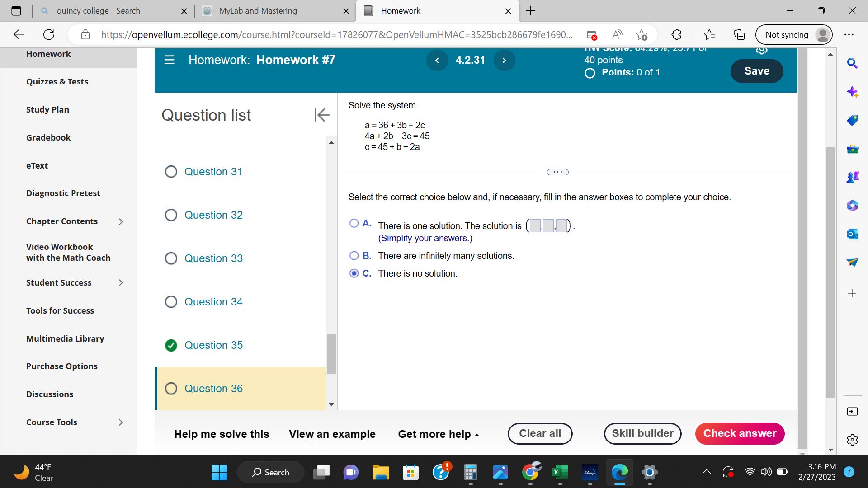The width and height of the screenshot is (868, 488).
Task: Go to next question arrow
Action: click(504, 61)
